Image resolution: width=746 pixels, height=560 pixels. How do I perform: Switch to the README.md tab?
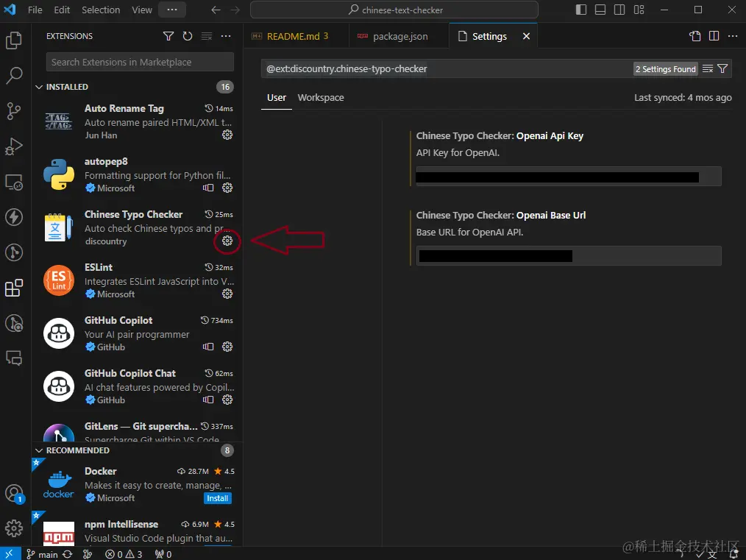coord(296,36)
